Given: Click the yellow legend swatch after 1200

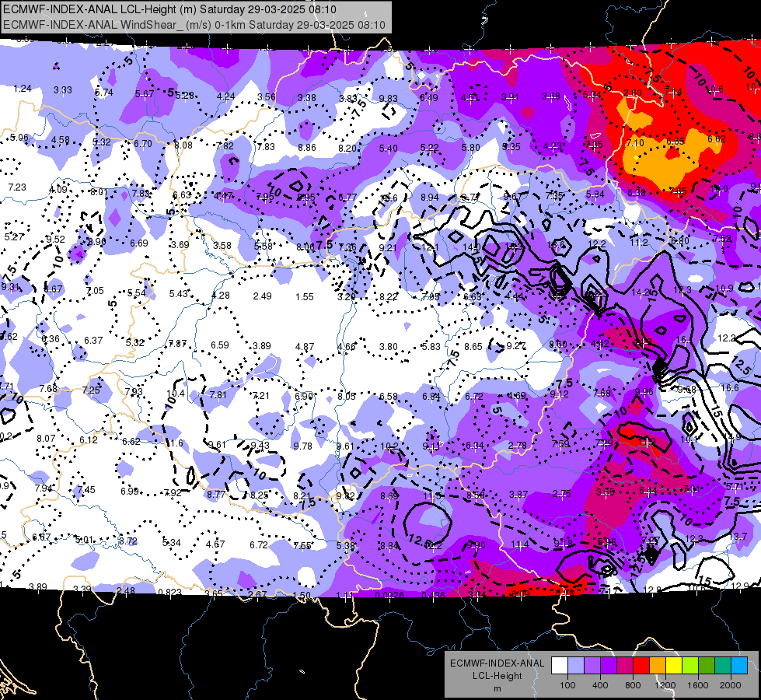Looking at the screenshot, I should click(674, 666).
